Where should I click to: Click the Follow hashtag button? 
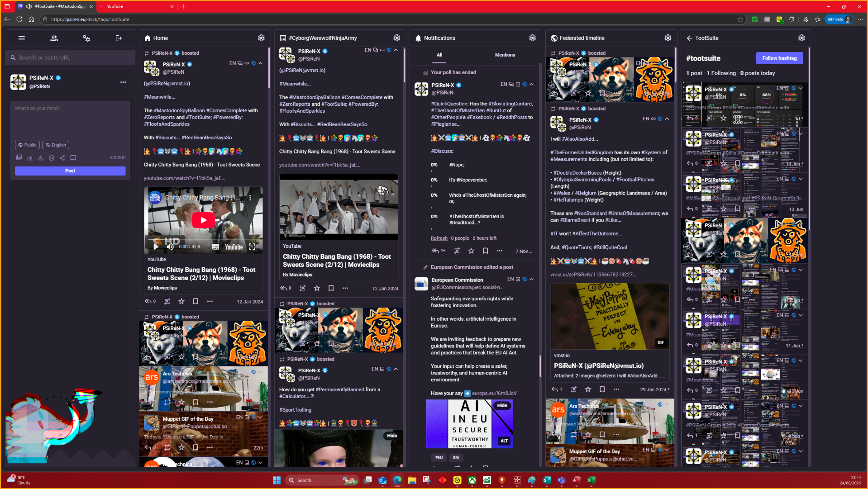coord(779,58)
